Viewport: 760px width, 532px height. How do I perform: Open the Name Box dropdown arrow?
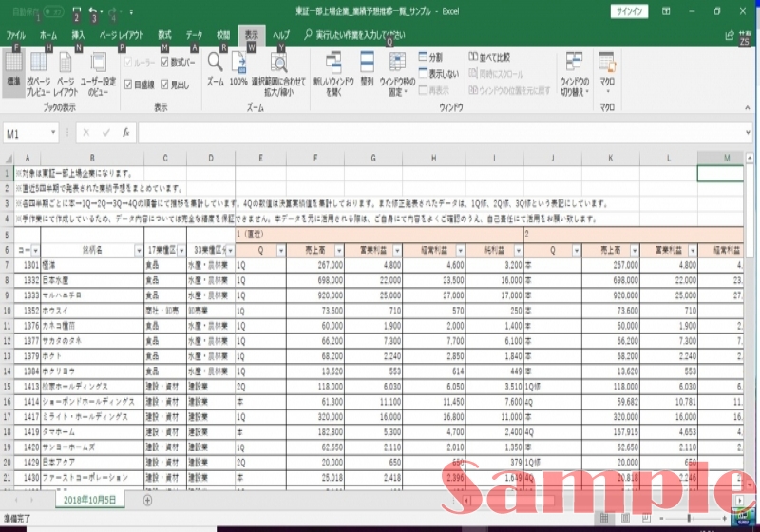point(53,133)
